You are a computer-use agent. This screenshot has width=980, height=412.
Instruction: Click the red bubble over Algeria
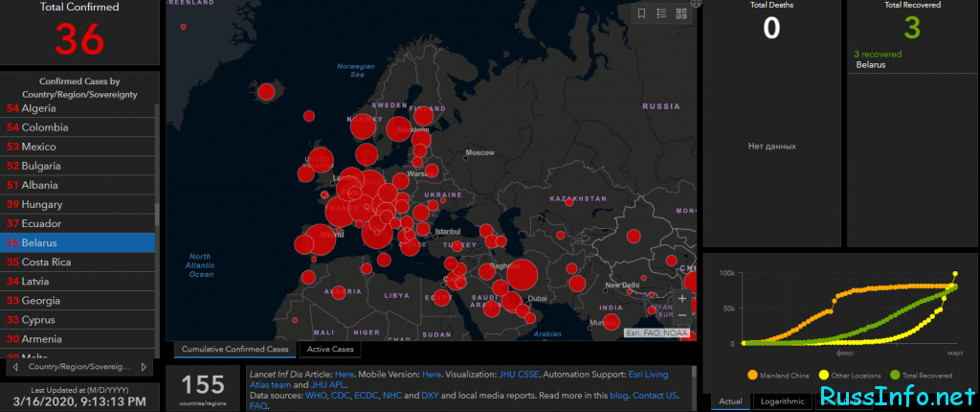(x=338, y=292)
